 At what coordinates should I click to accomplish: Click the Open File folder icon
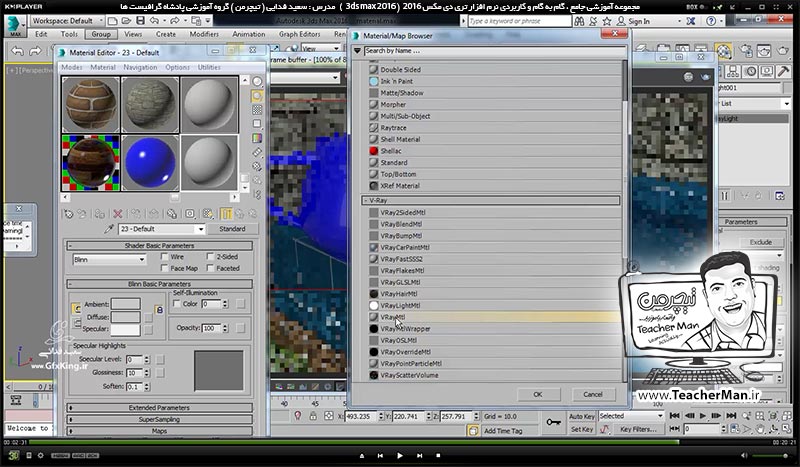point(126,21)
